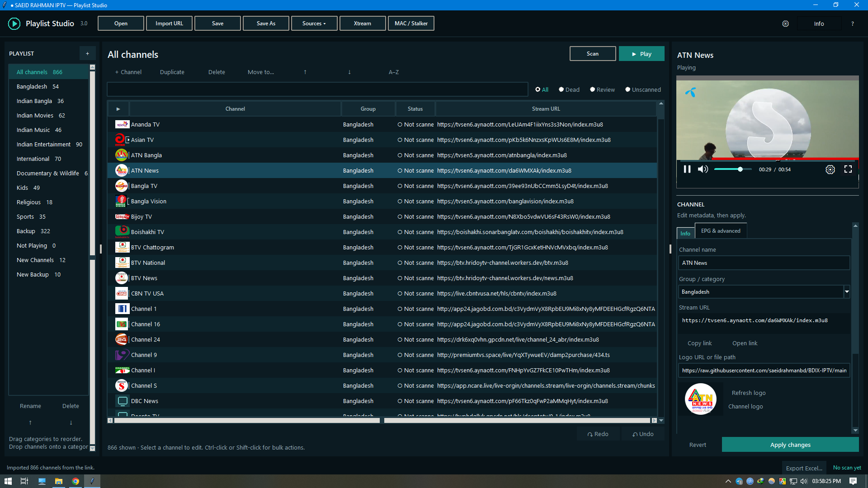Open the Sources dropdown menu
868x488 pixels.
coord(314,23)
